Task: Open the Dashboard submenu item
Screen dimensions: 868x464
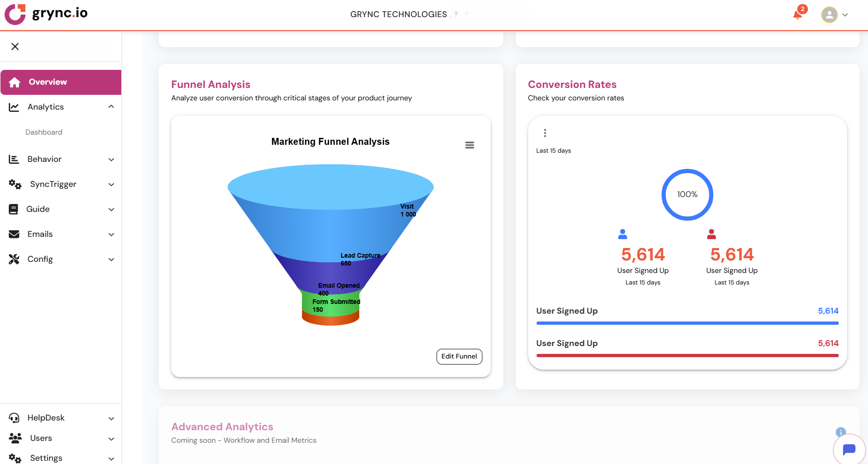Action: pos(44,132)
